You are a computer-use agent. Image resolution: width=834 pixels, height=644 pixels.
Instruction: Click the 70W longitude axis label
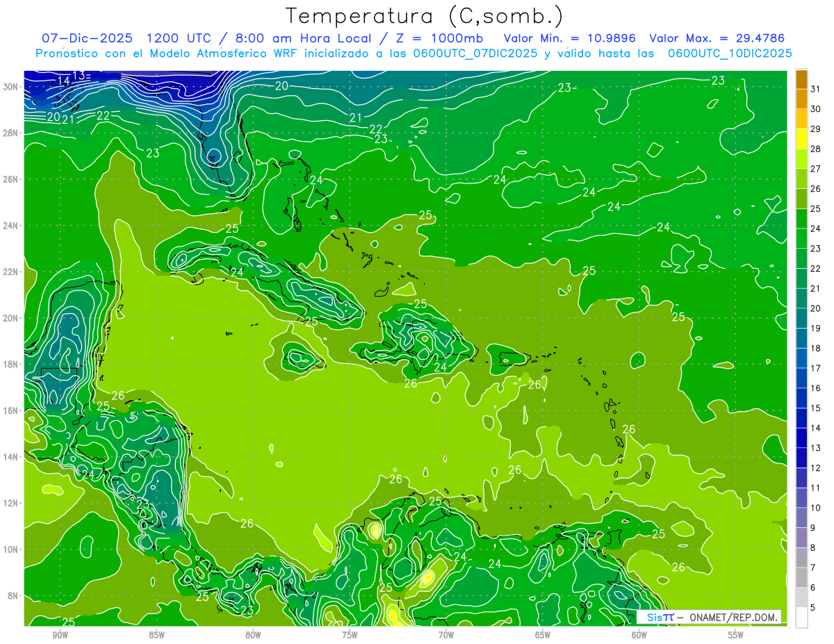(446, 635)
